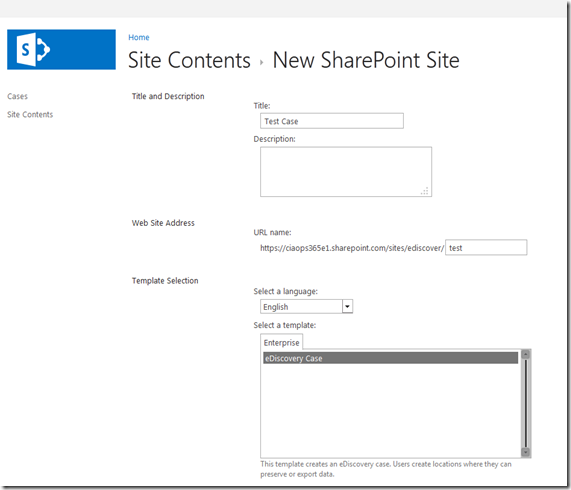Click empty area in template listbox
The image size is (571, 490).
click(390, 411)
